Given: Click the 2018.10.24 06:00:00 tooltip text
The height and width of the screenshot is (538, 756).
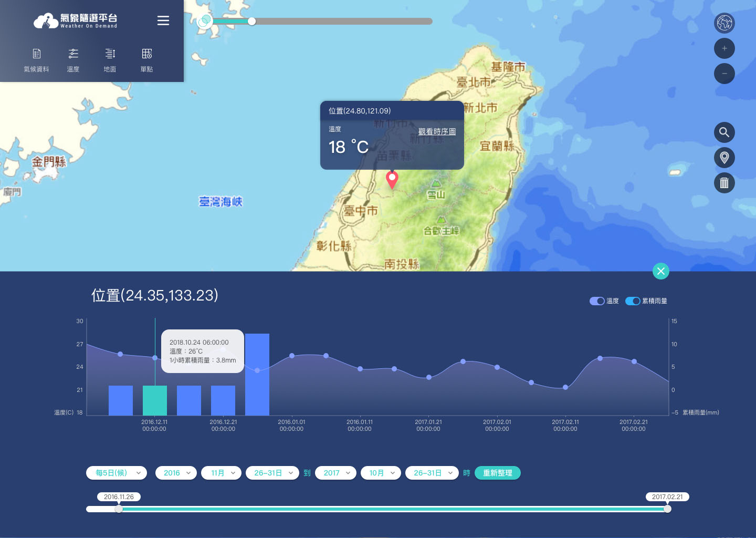Looking at the screenshot, I should (x=199, y=342).
